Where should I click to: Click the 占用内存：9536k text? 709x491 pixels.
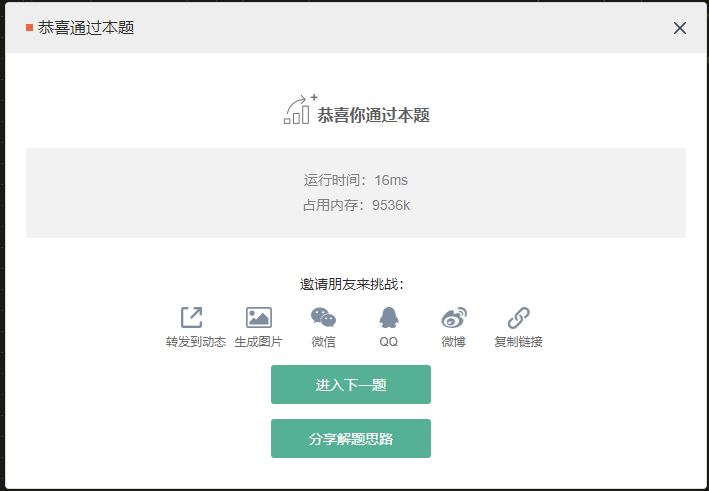tap(356, 205)
